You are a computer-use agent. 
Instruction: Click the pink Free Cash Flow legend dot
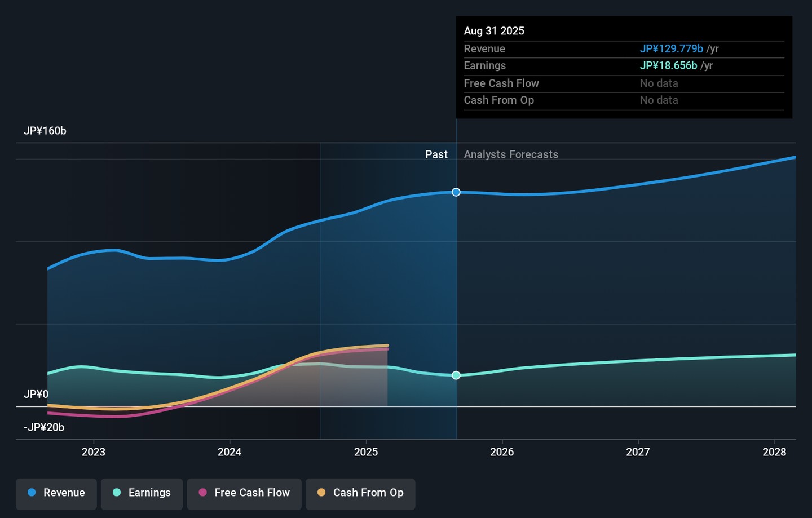[203, 493]
